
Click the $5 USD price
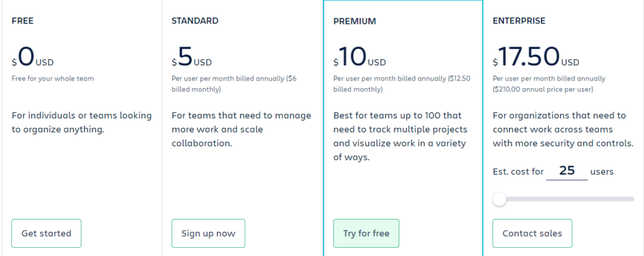(x=192, y=57)
